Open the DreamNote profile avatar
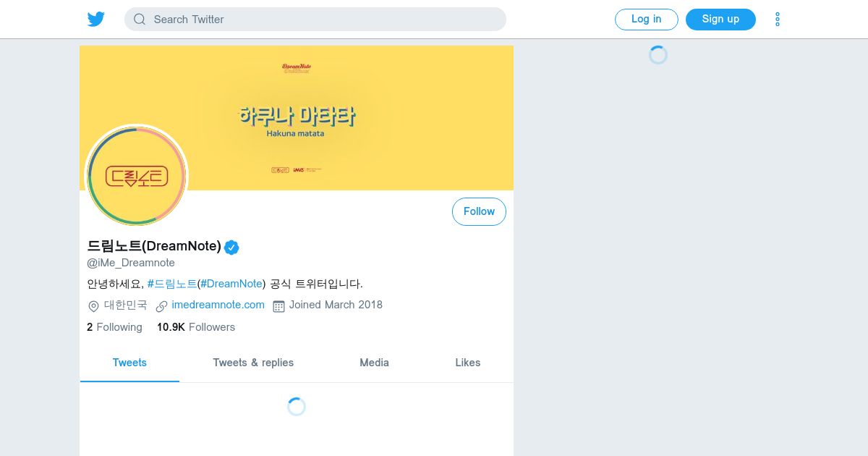 (137, 176)
